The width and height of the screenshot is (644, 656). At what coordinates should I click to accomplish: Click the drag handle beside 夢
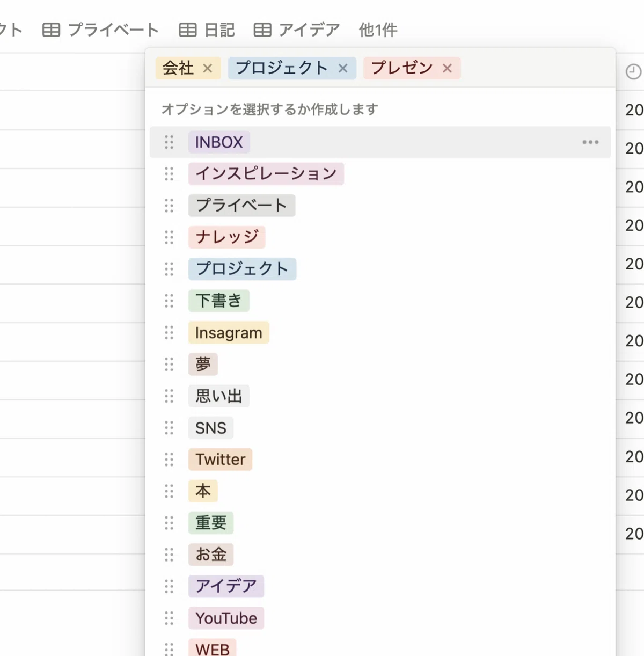click(169, 365)
